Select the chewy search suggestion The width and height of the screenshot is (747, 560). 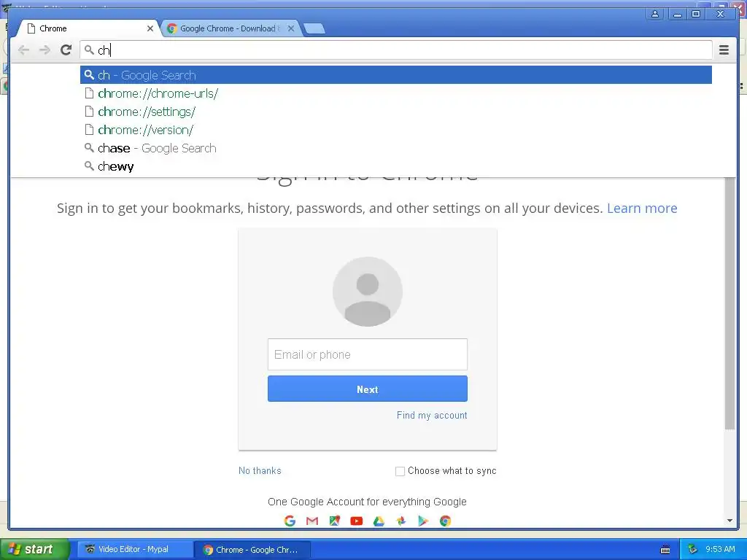tap(396, 166)
